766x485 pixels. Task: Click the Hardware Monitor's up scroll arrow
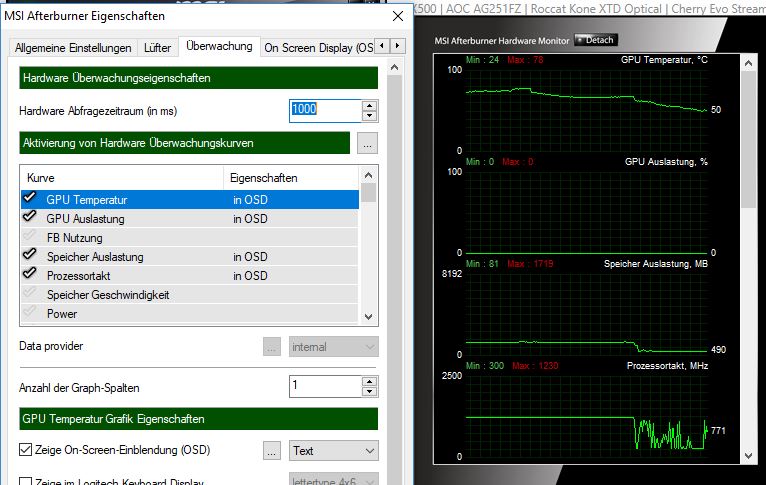coord(748,63)
